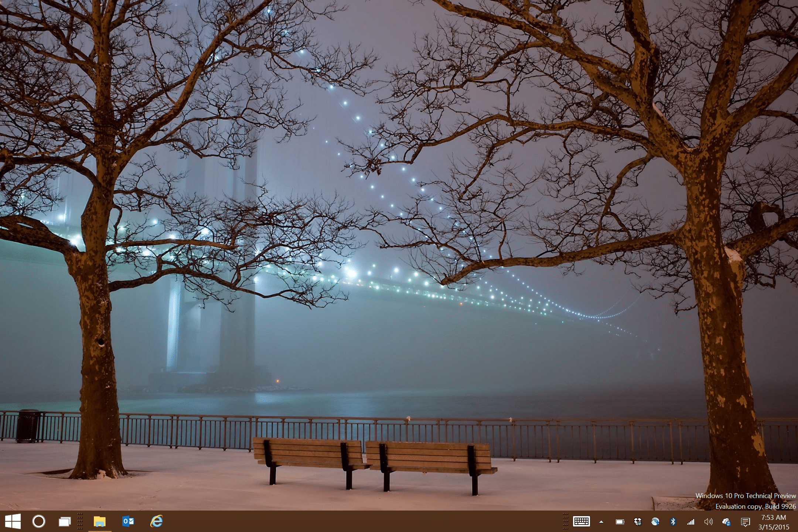798x532 pixels.
Task: Click the globe tray icon
Action: coord(655,522)
